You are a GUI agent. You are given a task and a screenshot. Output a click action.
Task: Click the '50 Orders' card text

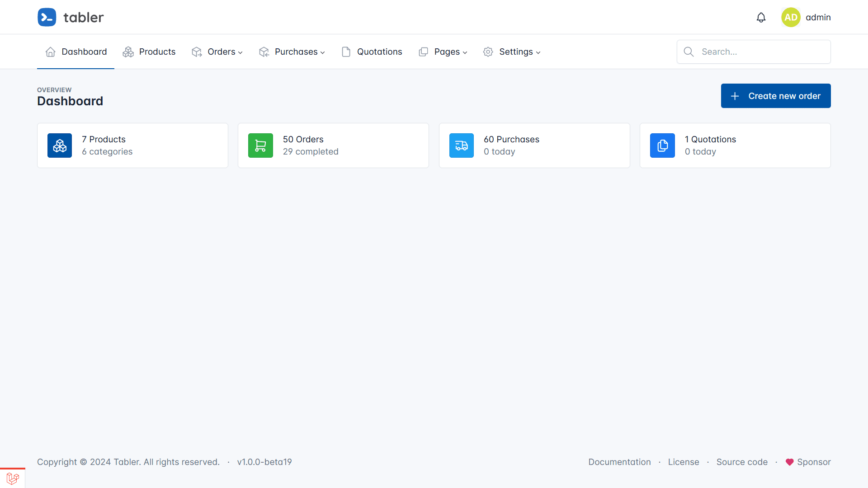(303, 139)
